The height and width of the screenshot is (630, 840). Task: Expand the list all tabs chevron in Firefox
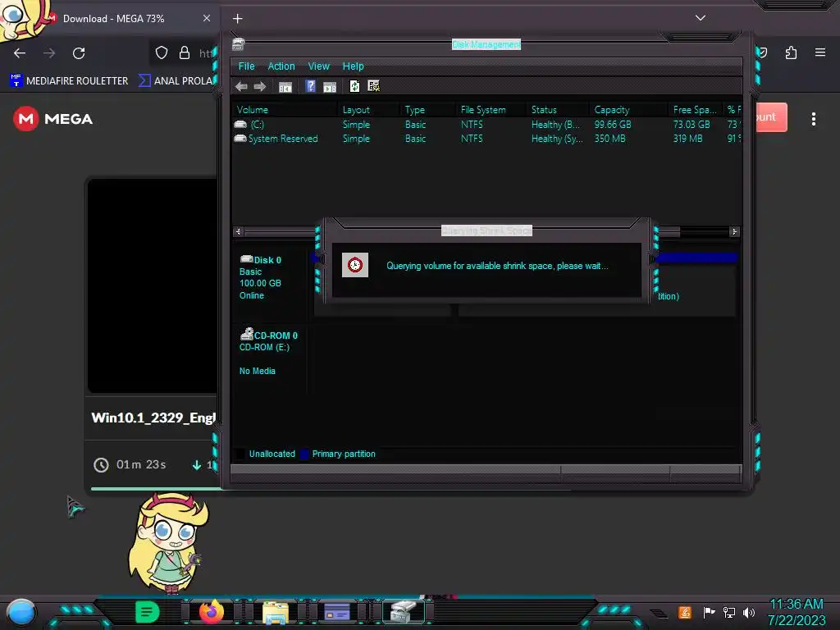[x=701, y=18]
